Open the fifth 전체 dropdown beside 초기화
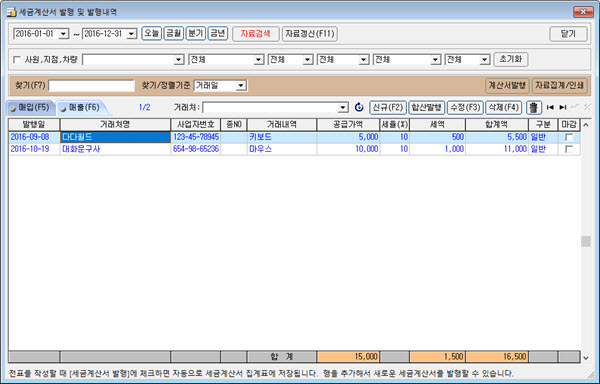The width and height of the screenshot is (600, 384). click(485, 60)
